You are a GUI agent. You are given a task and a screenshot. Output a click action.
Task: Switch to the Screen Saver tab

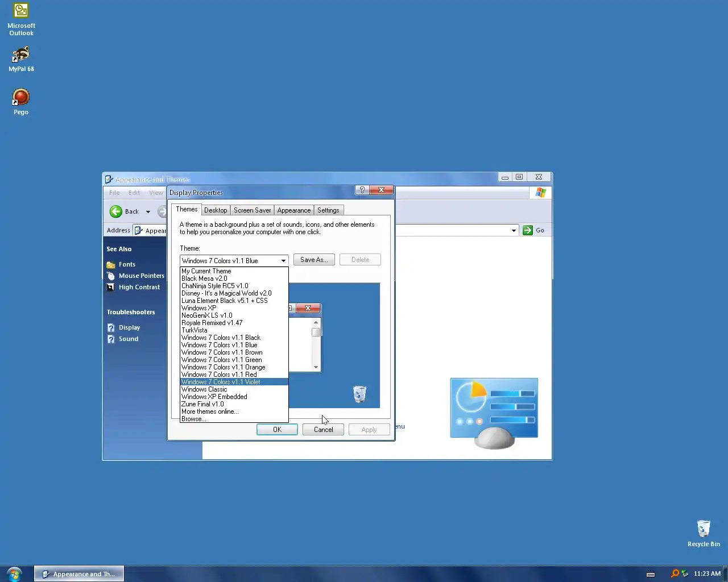point(252,210)
